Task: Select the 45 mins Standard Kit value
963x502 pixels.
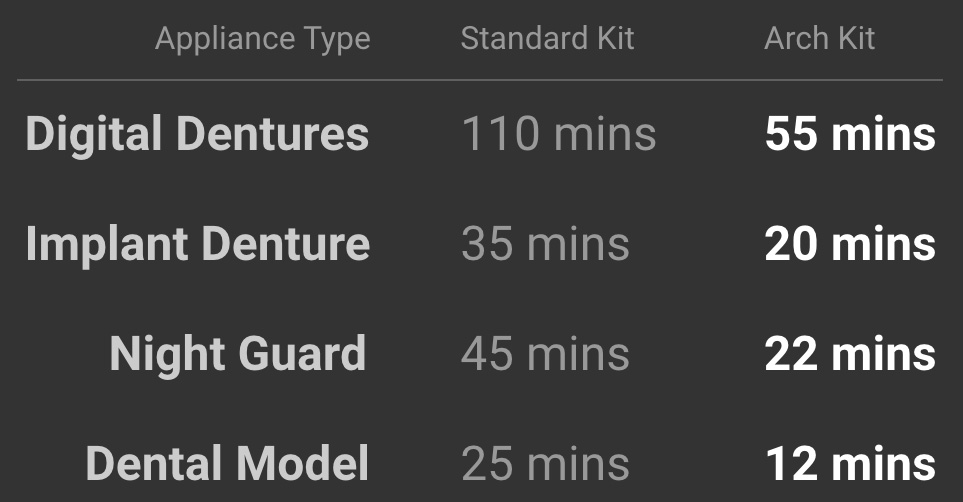Action: 545,354
